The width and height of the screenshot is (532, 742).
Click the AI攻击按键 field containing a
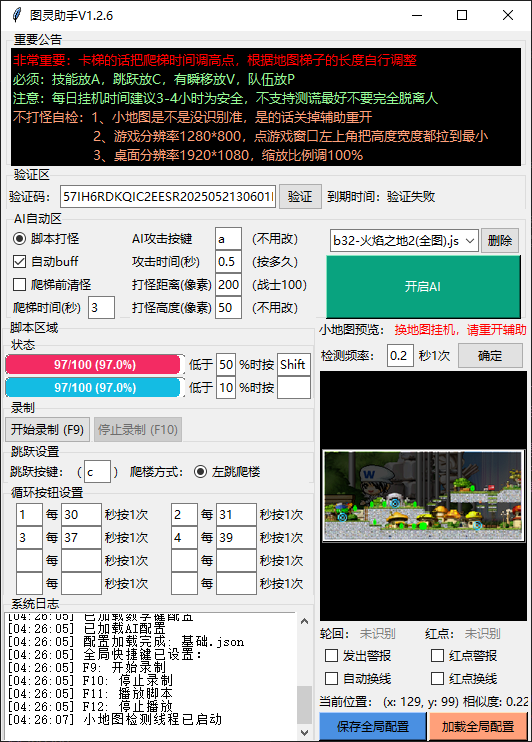pos(228,238)
